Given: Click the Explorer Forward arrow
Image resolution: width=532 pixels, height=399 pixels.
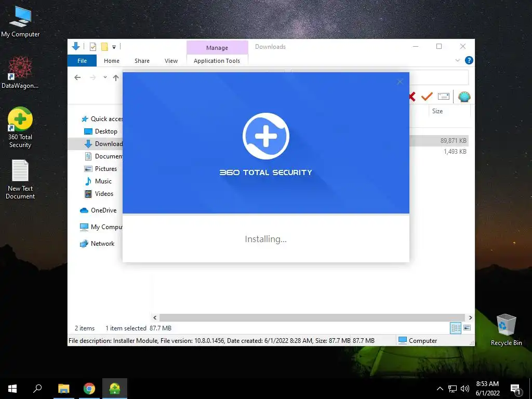Looking at the screenshot, I should tap(92, 78).
